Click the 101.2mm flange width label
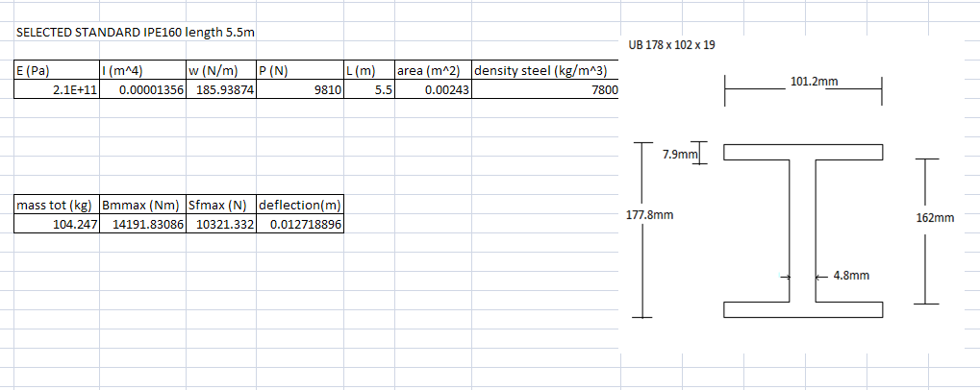This screenshot has height=390, width=980. point(815,81)
